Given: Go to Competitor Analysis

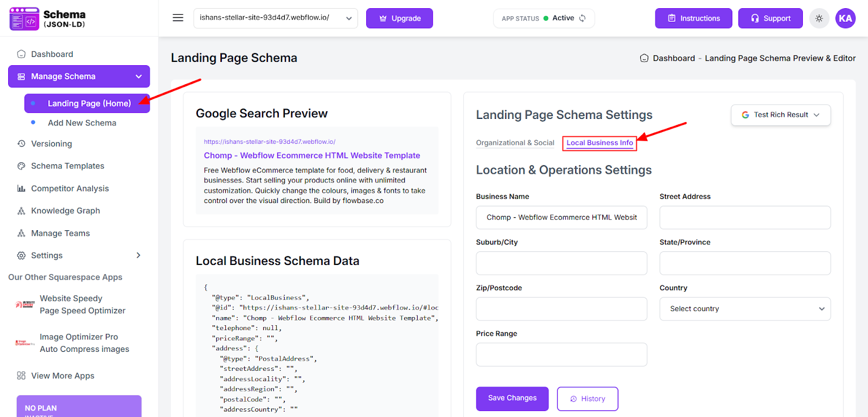Looking at the screenshot, I should click(x=69, y=188).
